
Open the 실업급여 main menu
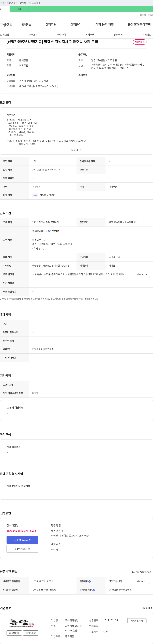[76, 24]
